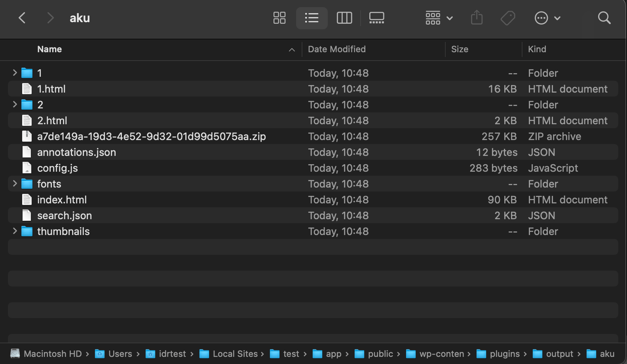
Task: Click the Share toolbar icon
Action: pos(477,18)
